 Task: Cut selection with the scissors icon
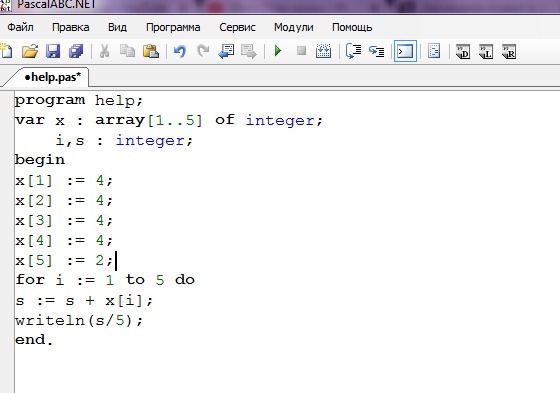[x=104, y=51]
